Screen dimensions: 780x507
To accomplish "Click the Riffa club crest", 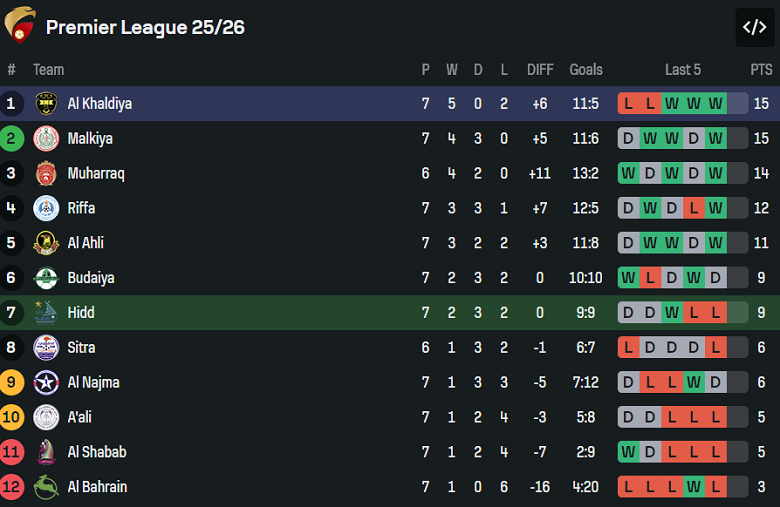I will coord(46,208).
